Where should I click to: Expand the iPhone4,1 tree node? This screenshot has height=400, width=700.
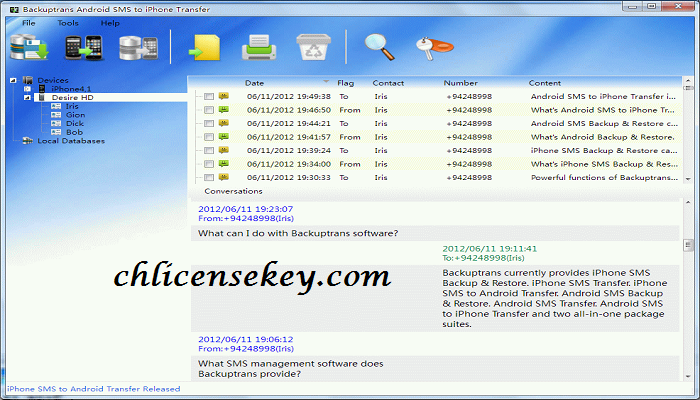(x=27, y=89)
